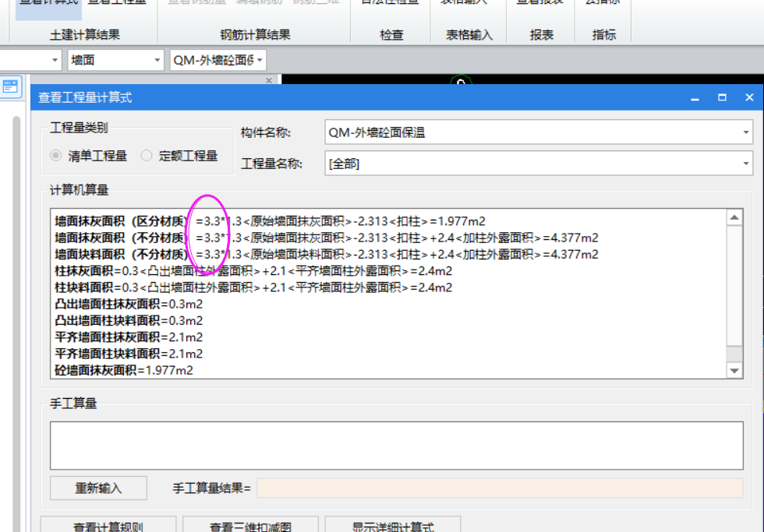Viewport: 764px width, 532px height.
Task: Select the 凸出墙面柱抹灰面积=0.3m2 row
Action: 129,305
